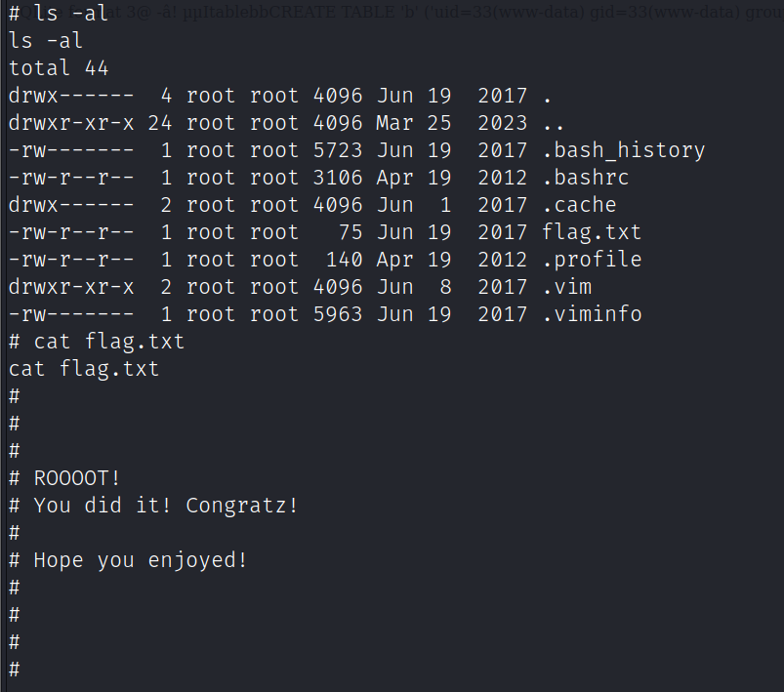784x692 pixels.
Task: Click the .profile file name
Action: (592, 260)
